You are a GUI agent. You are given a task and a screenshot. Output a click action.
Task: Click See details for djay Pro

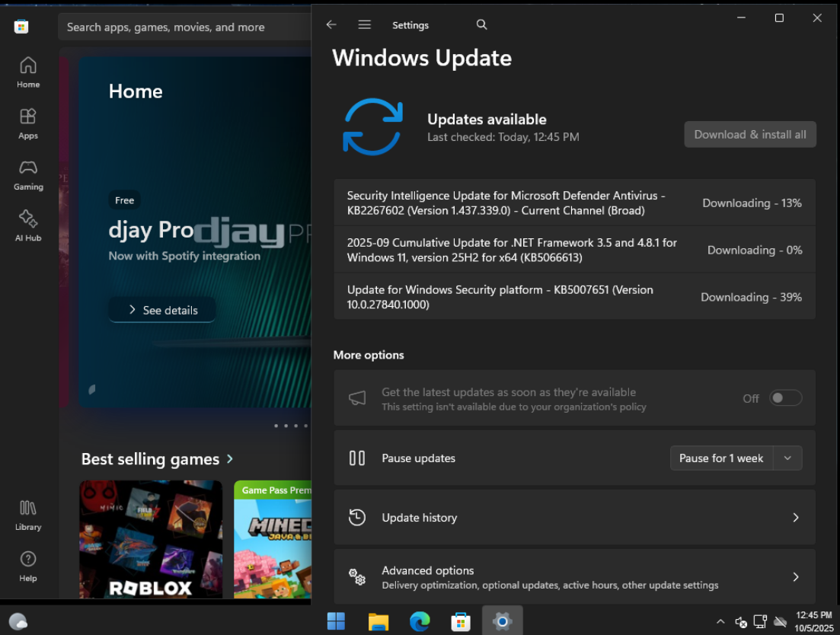[x=162, y=310]
